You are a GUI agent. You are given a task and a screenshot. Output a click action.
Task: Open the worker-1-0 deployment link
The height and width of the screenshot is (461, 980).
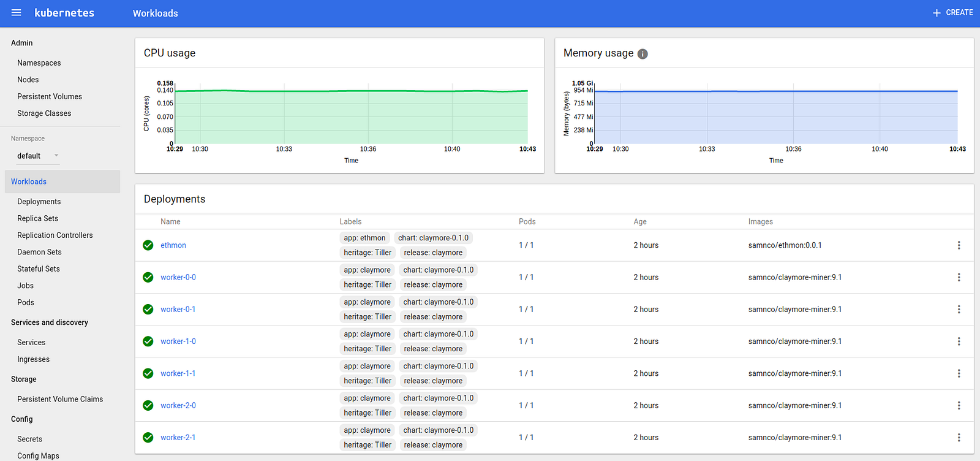pos(178,341)
